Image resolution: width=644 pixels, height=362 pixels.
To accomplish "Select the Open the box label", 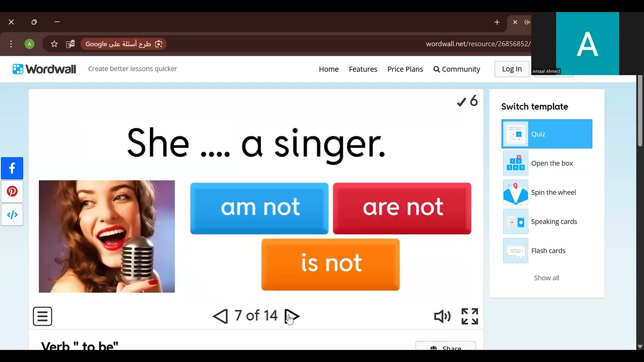I will [552, 163].
